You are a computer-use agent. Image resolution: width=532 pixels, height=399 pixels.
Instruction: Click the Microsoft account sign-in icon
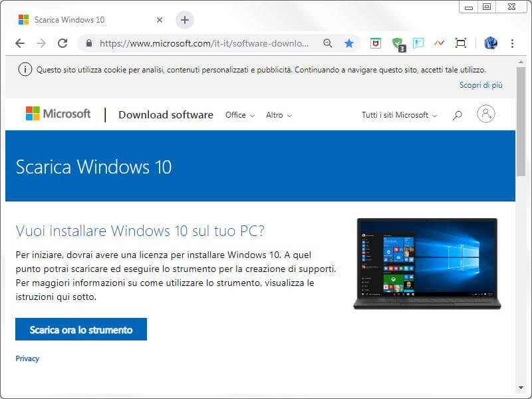coord(486,114)
